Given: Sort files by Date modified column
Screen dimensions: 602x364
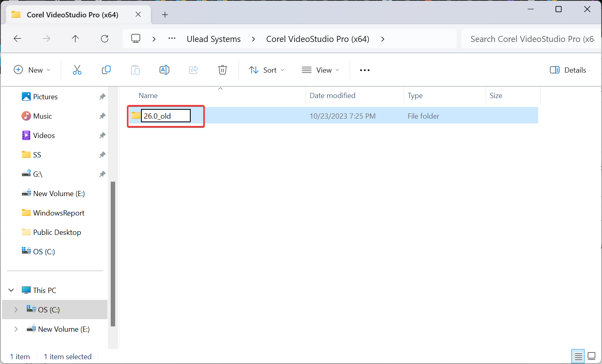Looking at the screenshot, I should pyautogui.click(x=333, y=96).
